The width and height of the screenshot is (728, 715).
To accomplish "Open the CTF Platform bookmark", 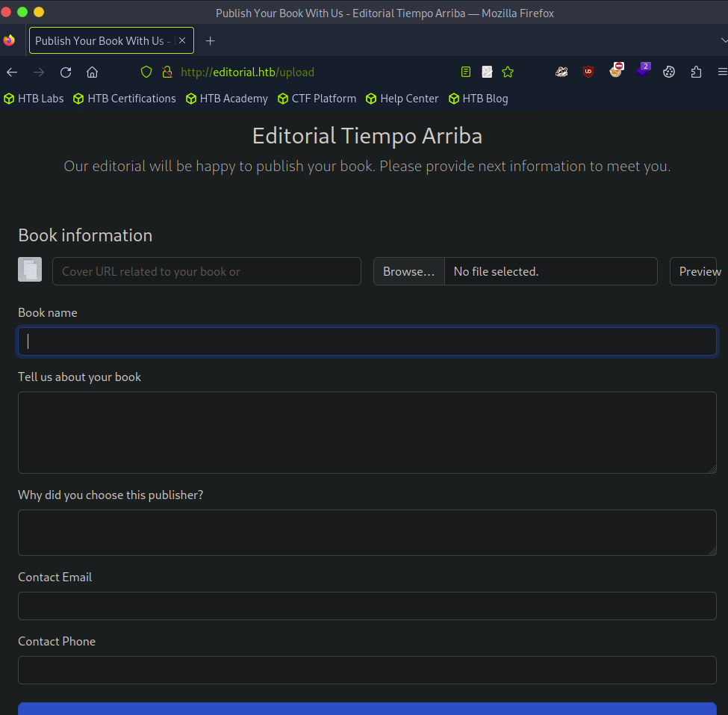I will click(317, 99).
